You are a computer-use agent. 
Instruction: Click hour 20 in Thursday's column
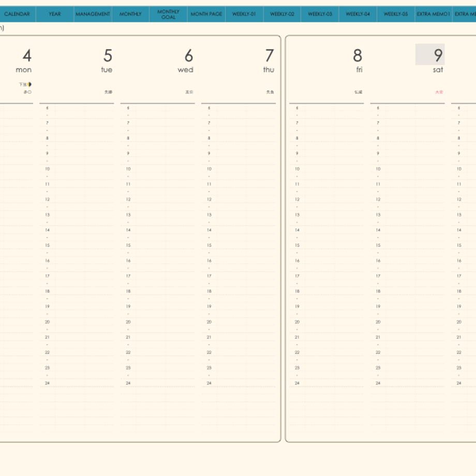209,322
